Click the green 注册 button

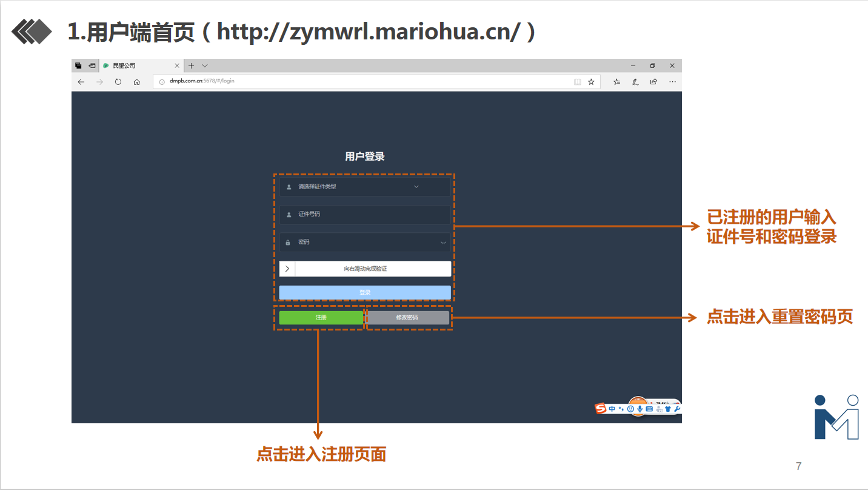[x=321, y=318]
